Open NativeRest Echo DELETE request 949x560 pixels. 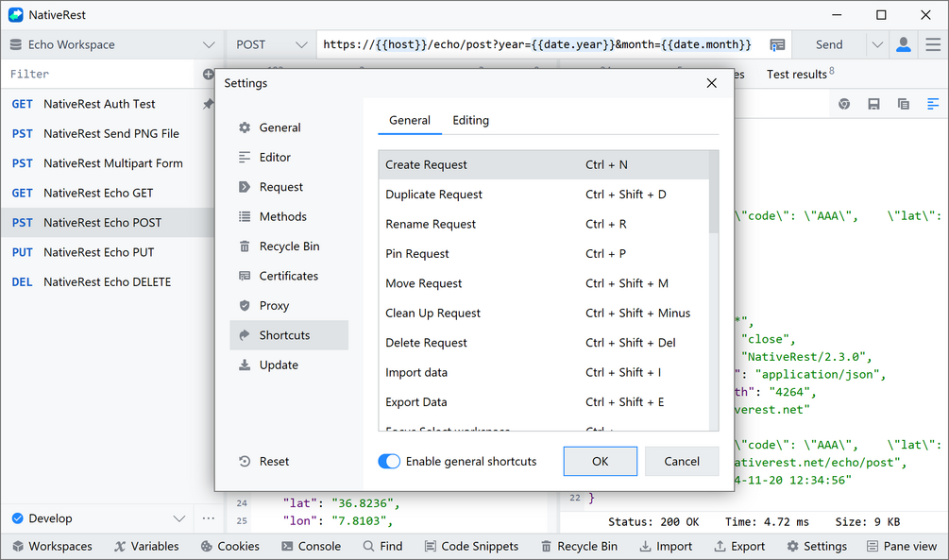click(x=108, y=282)
